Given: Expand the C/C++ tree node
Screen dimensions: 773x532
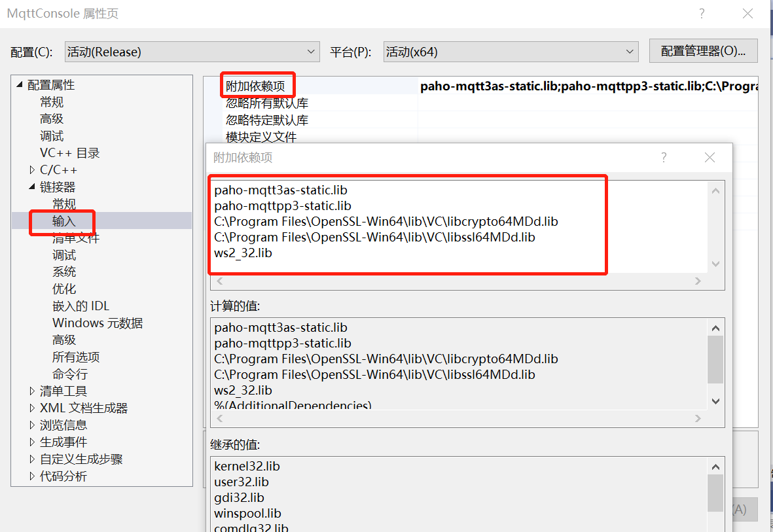Looking at the screenshot, I should pyautogui.click(x=32, y=169).
